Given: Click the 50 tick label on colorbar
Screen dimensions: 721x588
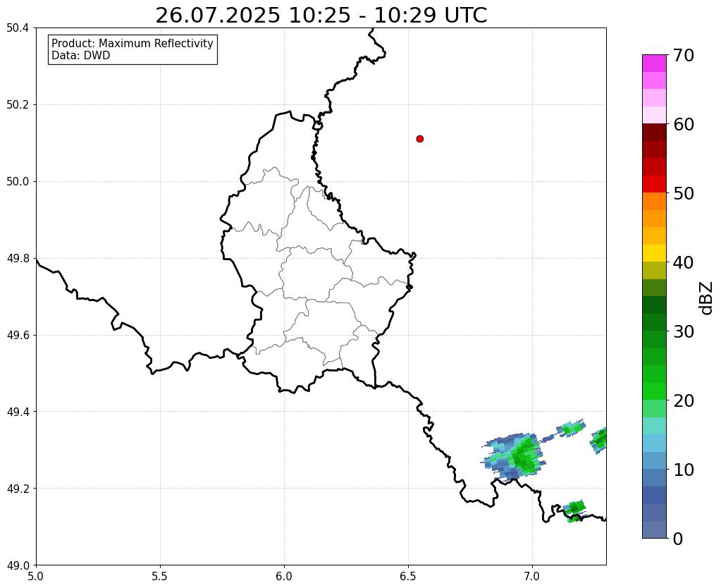Looking at the screenshot, I should coord(684,193).
